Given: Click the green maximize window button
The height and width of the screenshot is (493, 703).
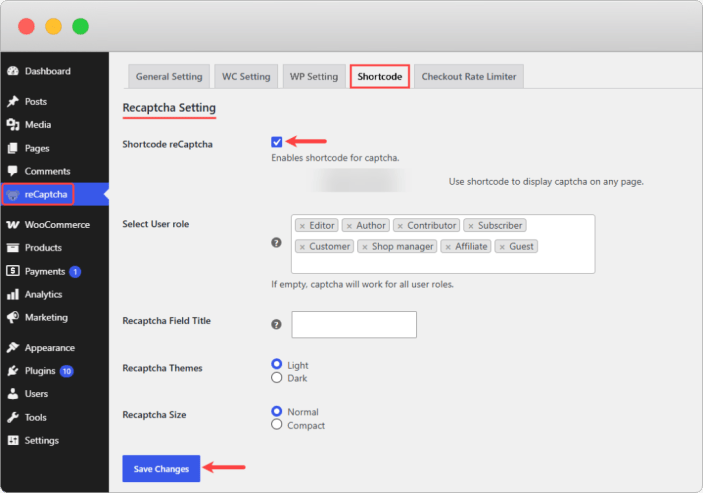Looking at the screenshot, I should click(x=81, y=26).
